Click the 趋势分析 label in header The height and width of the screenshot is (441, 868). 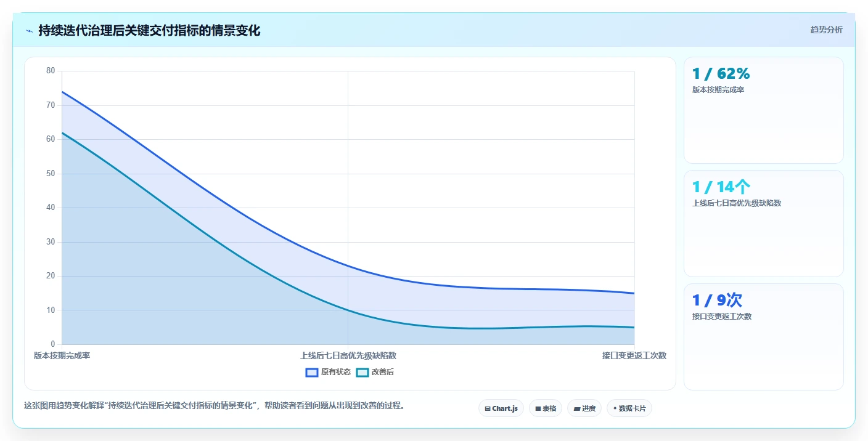tap(826, 30)
